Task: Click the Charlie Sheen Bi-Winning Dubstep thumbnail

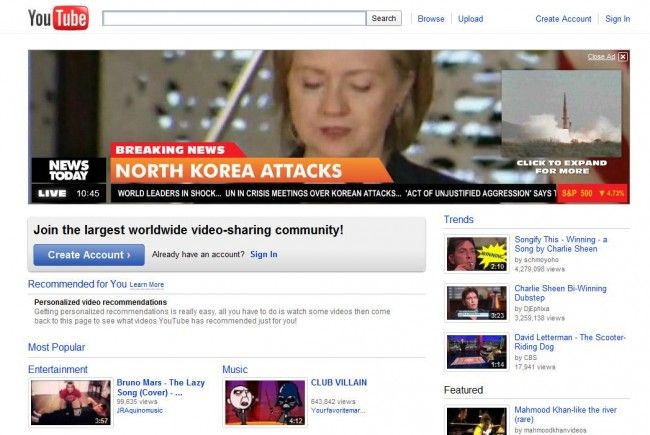Action: coord(477,303)
